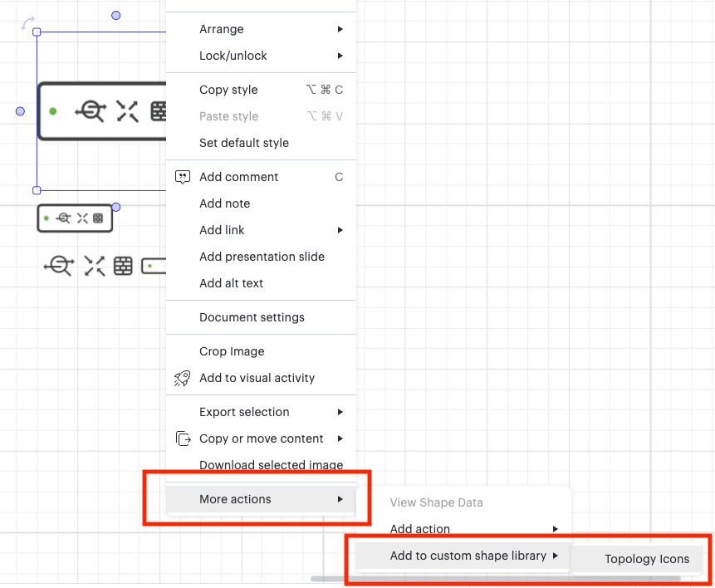Viewport: 715px width, 588px height.
Task: Open the Lock/unlock submenu
Action: (261, 56)
